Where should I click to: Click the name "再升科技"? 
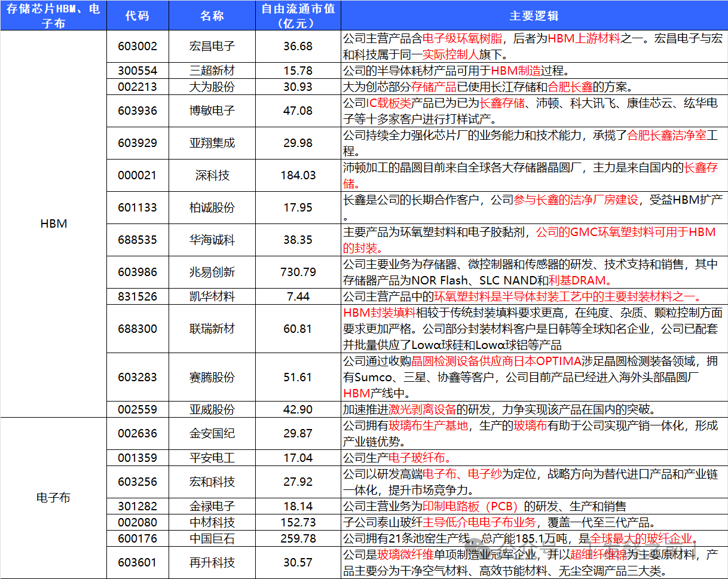pos(212,562)
